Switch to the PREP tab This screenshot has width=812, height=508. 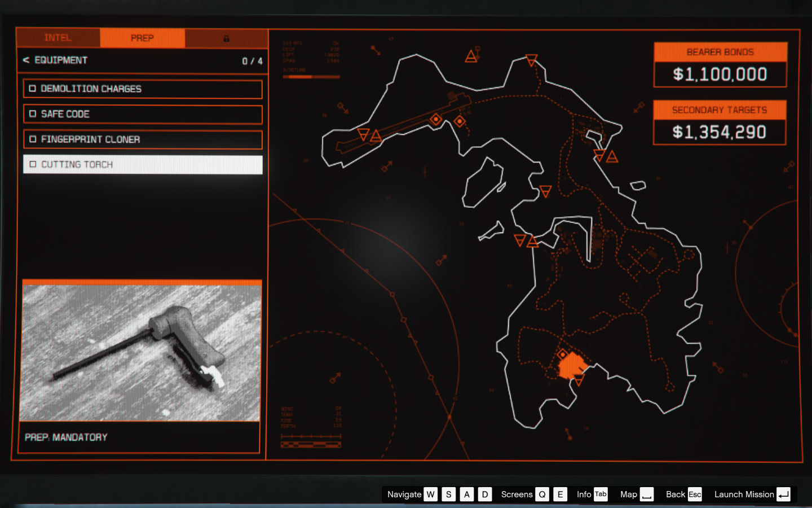pos(142,38)
